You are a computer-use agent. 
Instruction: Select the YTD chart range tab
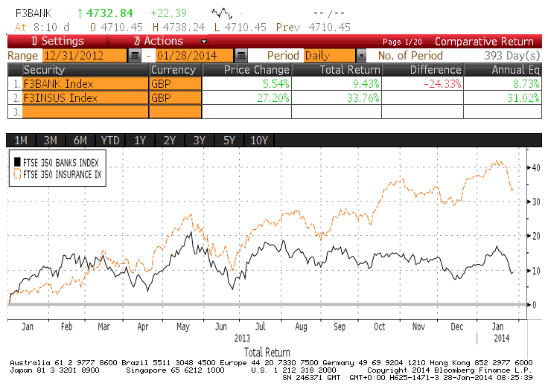point(110,141)
